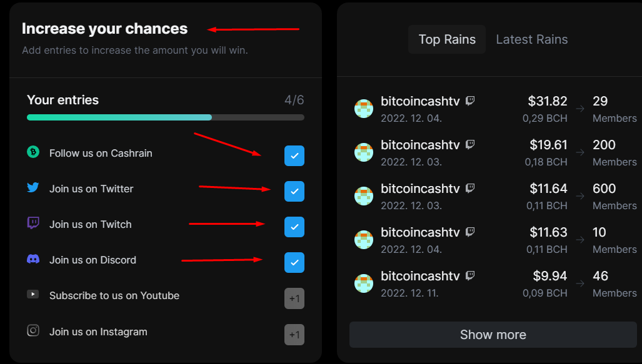
Task: Switch to the Latest Rains tab
Action: 532,39
